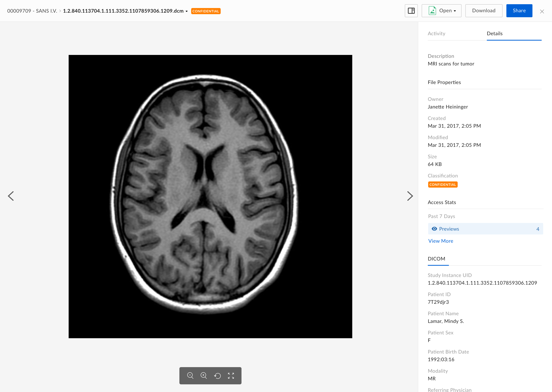Enter fullscreen preview mode
Image resolution: width=552 pixels, height=392 pixels.
click(231, 376)
